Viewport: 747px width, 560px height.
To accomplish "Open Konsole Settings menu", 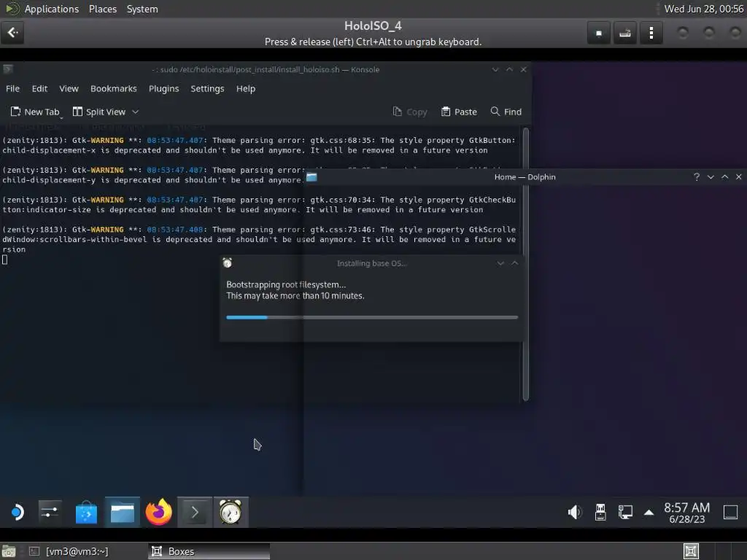I will point(207,88).
